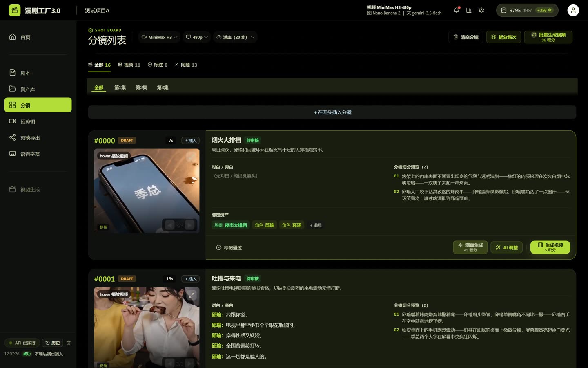
Task: Click 在开头插入分镜 bar
Action: tap(332, 112)
